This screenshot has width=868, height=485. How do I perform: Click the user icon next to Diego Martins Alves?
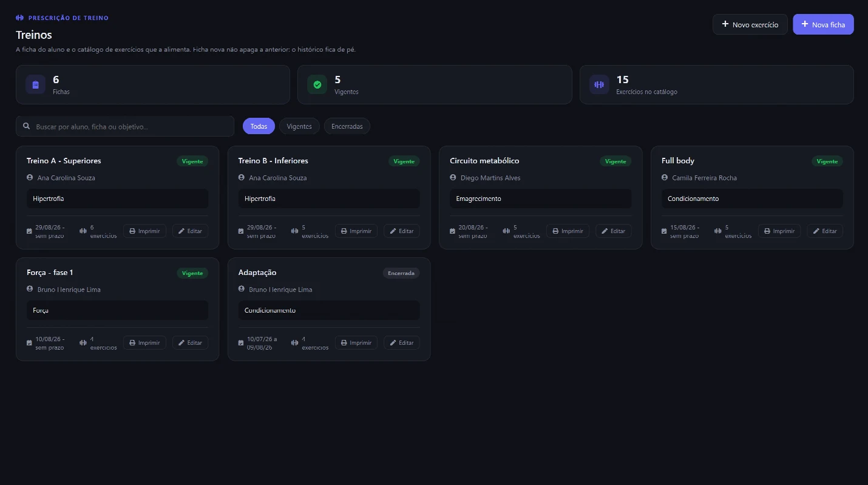pos(453,177)
